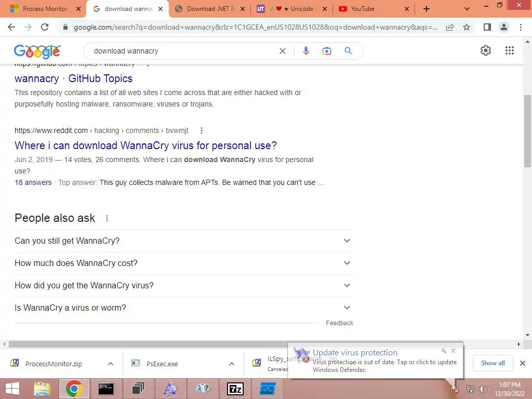Click into the Google search input field
This screenshot has width=532, height=399.
point(183,51)
